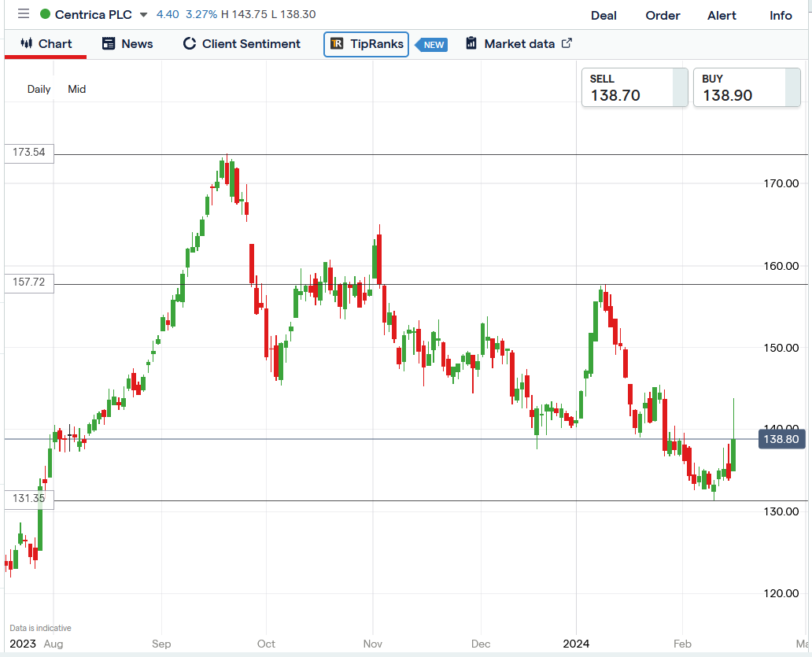
Task: Click the Oct date axis label
Action: point(266,644)
